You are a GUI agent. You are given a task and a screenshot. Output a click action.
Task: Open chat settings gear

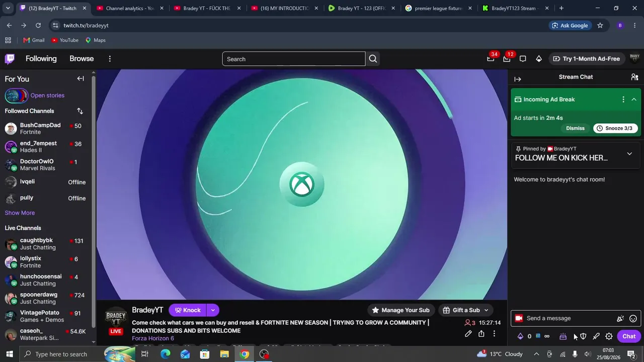609,336
